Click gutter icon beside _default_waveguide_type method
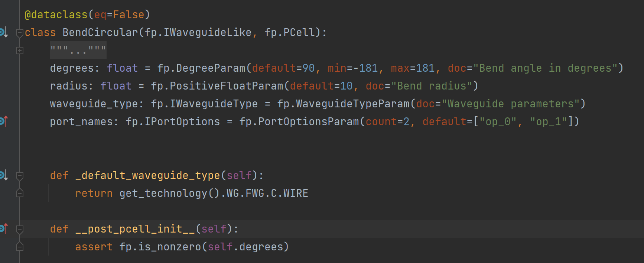This screenshot has width=644, height=263. pos(4,175)
